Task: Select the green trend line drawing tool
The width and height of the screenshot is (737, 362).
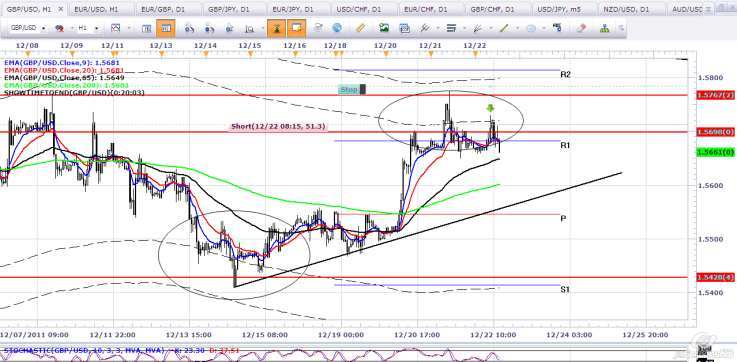Action: 504,28
